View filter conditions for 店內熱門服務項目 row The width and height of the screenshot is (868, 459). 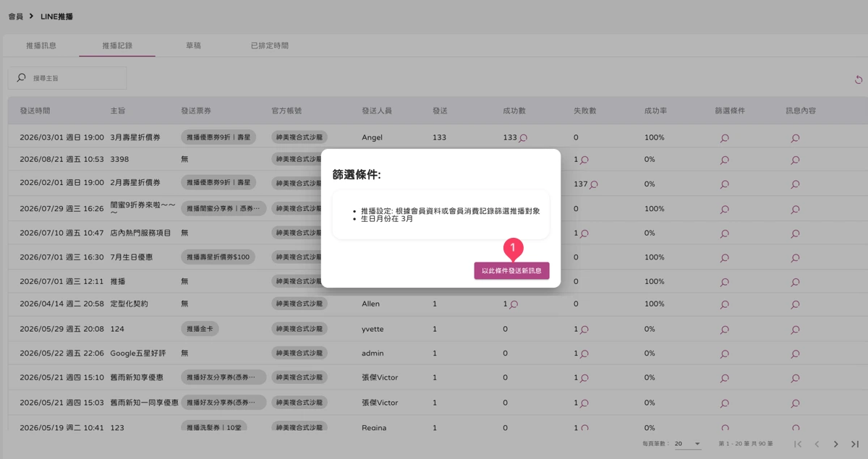724,233
